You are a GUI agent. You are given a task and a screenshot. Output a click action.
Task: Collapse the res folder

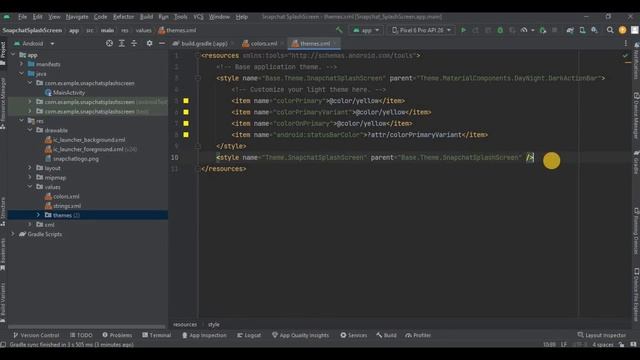pyautogui.click(x=22, y=121)
